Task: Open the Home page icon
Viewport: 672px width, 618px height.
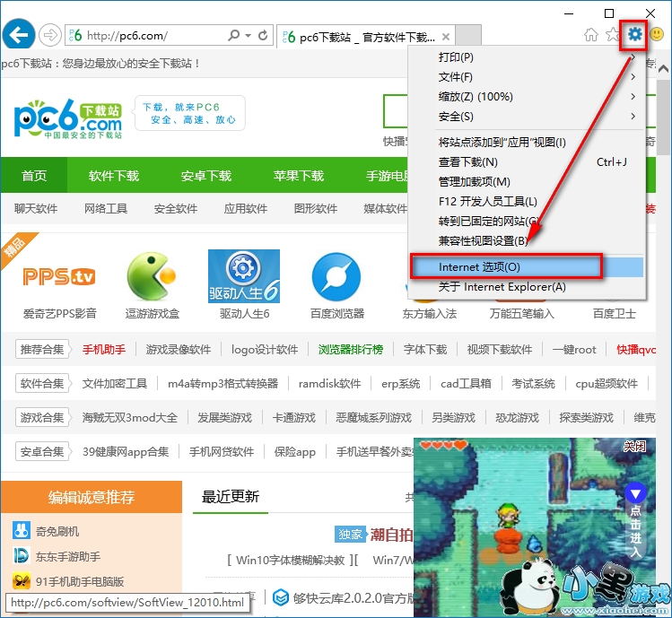Action: click(591, 34)
